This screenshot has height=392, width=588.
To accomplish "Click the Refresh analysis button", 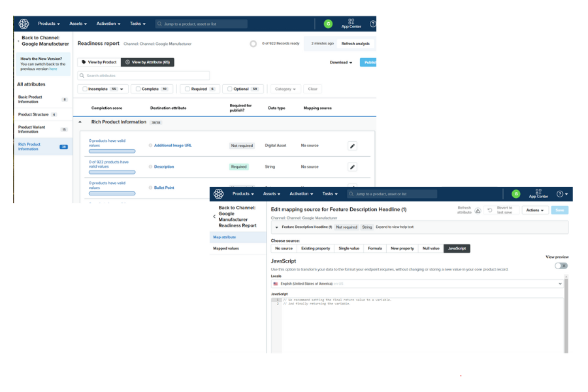I will coord(355,44).
